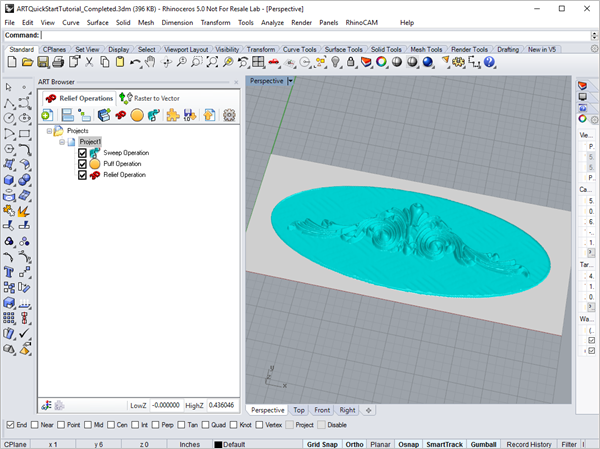600x449 pixels.
Task: Click the color wheel icon in Standard toolbar
Action: click(381, 62)
